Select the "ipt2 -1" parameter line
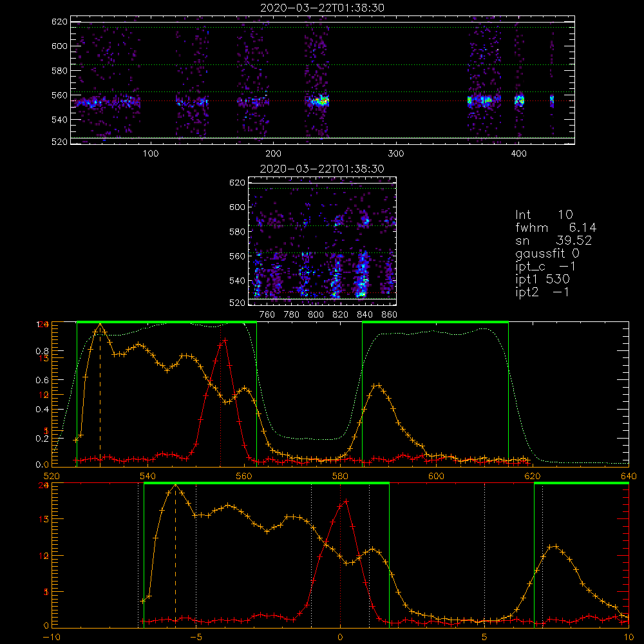 coord(542,292)
